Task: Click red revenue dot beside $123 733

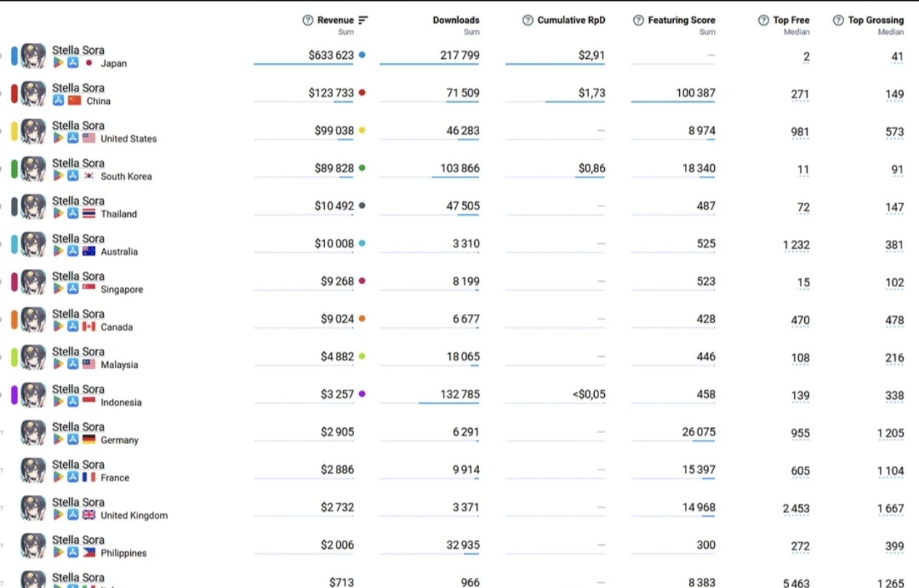Action: [362, 93]
